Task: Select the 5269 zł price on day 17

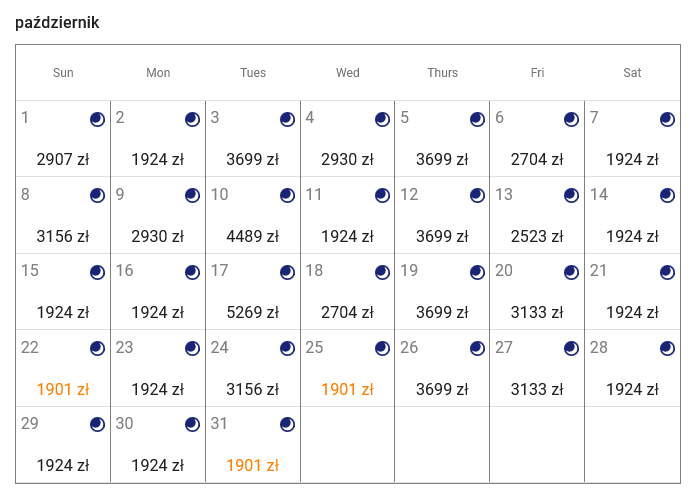Action: [x=253, y=312]
